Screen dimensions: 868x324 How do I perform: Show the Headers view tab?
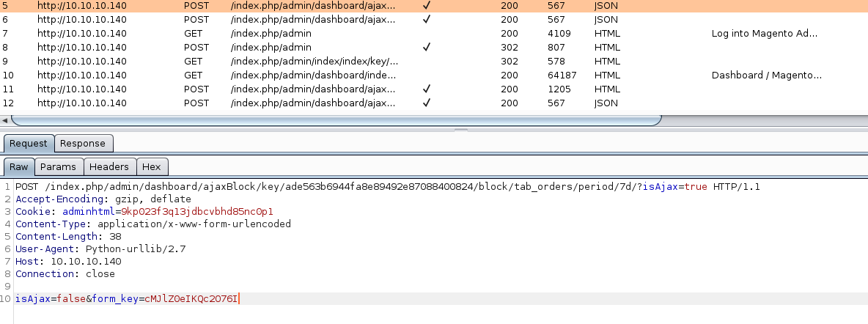tap(109, 167)
